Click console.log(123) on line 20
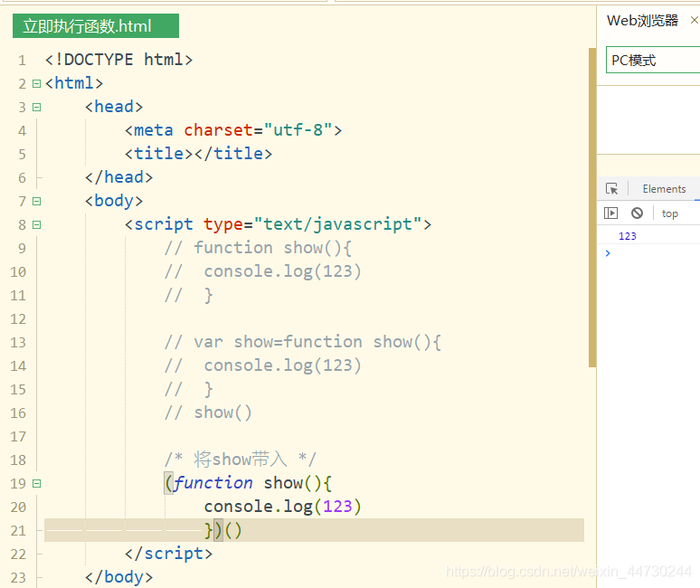Viewport: 700px width, 588px height. tap(282, 507)
